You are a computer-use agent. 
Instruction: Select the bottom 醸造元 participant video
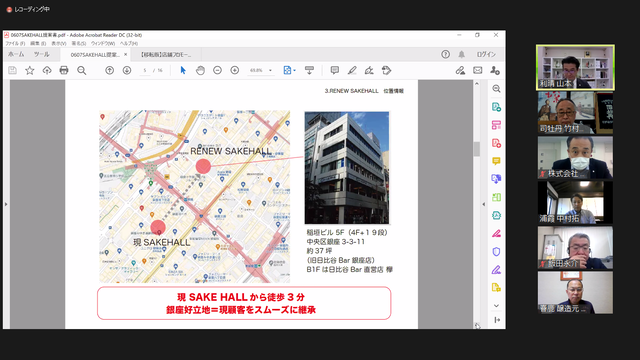pos(575,293)
